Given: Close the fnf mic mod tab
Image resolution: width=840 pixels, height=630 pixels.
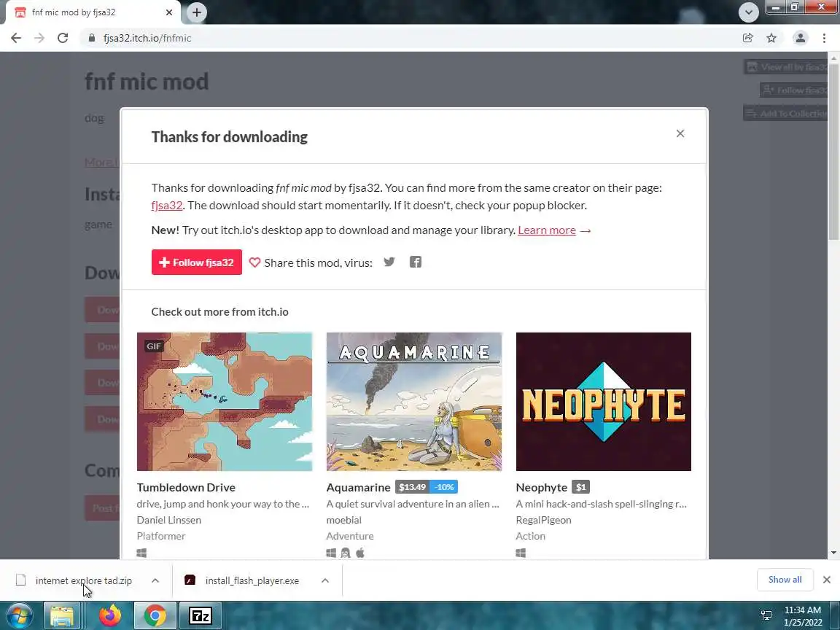Looking at the screenshot, I should (169, 12).
